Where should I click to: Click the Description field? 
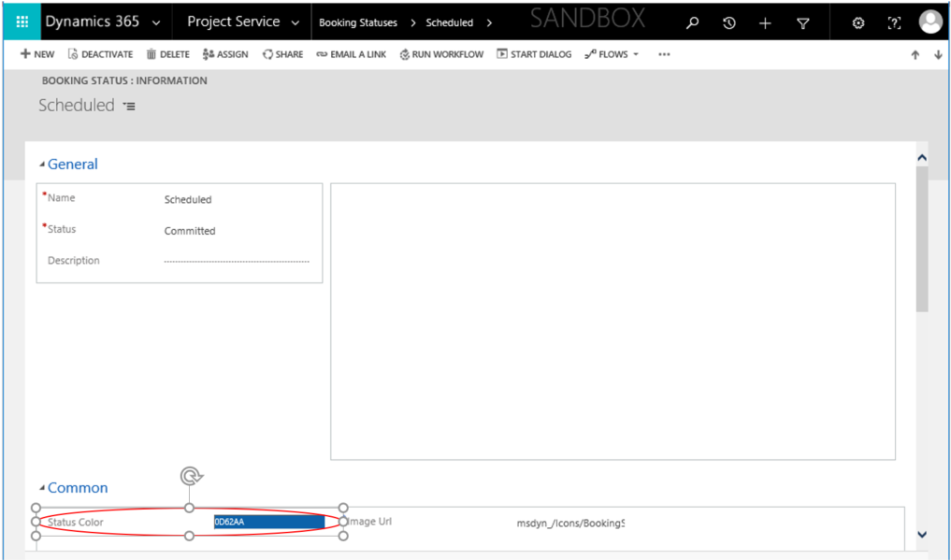click(236, 261)
